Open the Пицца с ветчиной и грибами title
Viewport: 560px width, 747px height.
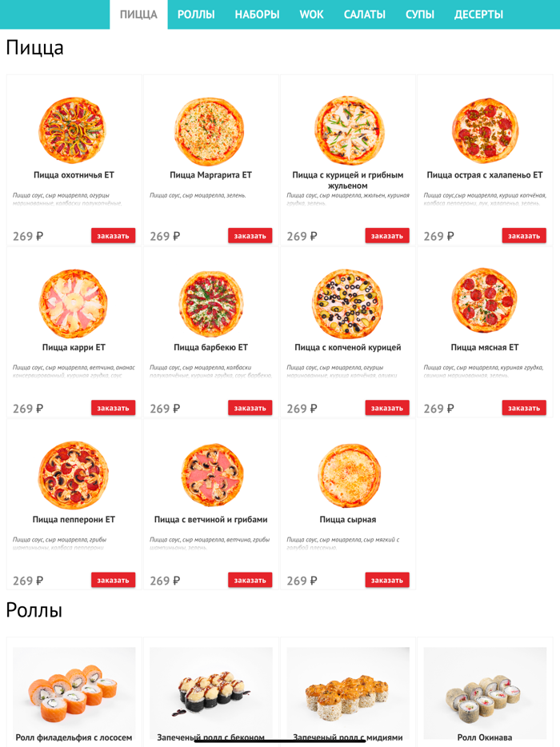coord(210,520)
